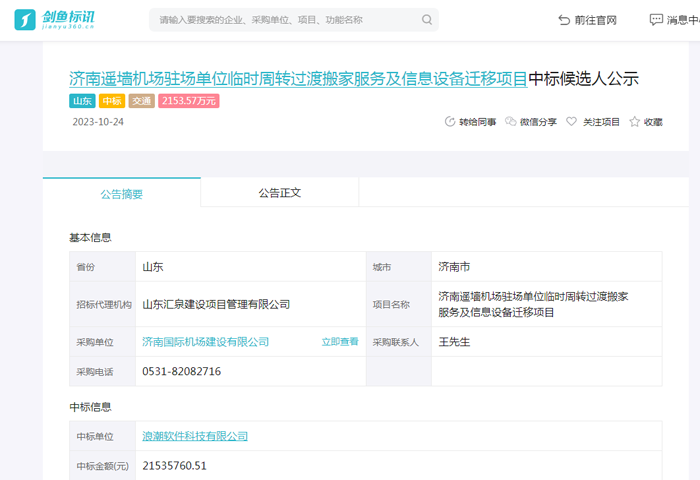Click the forward to colleague icon
The width and height of the screenshot is (700, 480).
[449, 122]
